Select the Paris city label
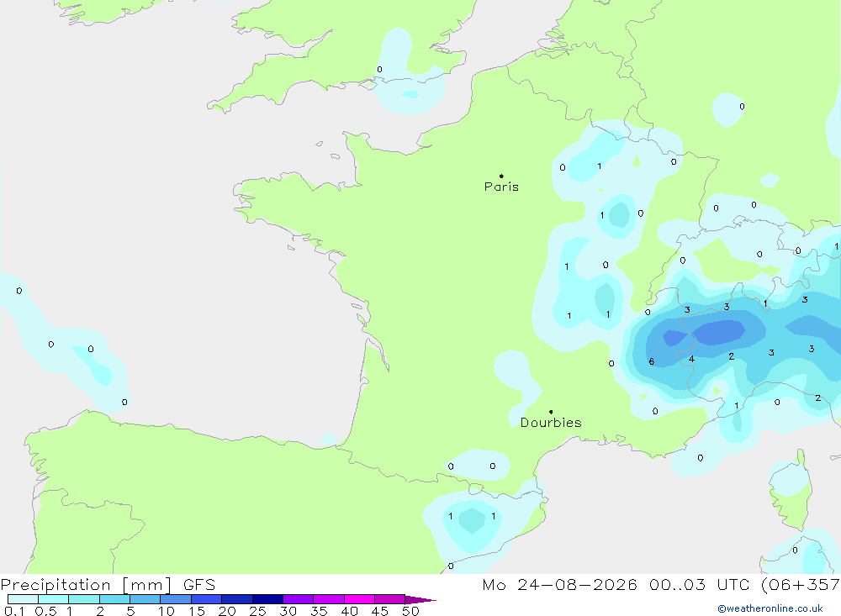841x616 pixels. [x=501, y=187]
